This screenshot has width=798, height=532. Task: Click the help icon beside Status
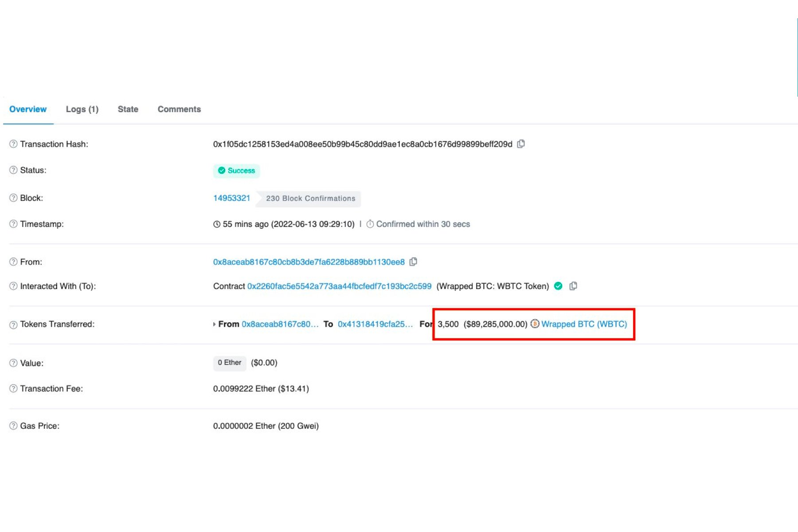(x=12, y=170)
